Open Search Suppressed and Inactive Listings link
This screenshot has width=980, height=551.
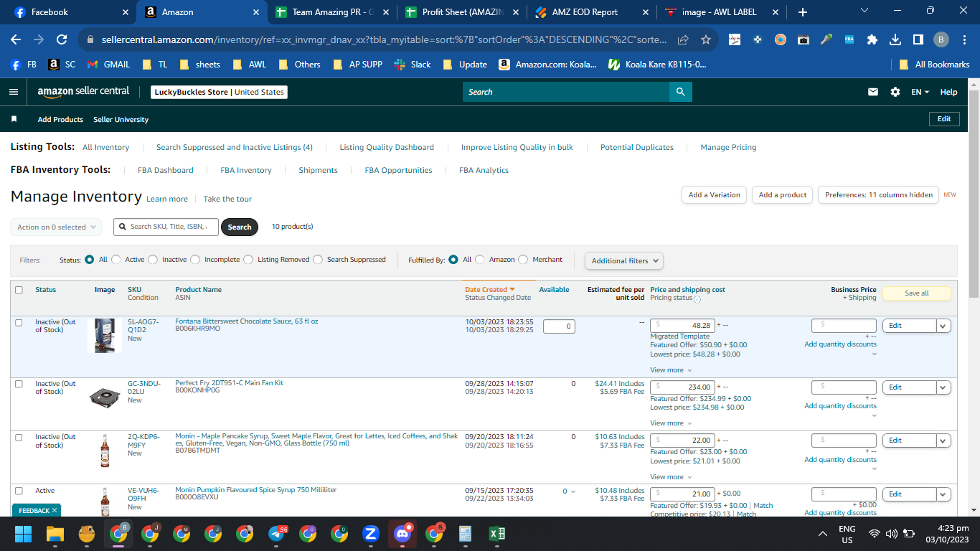(x=235, y=148)
